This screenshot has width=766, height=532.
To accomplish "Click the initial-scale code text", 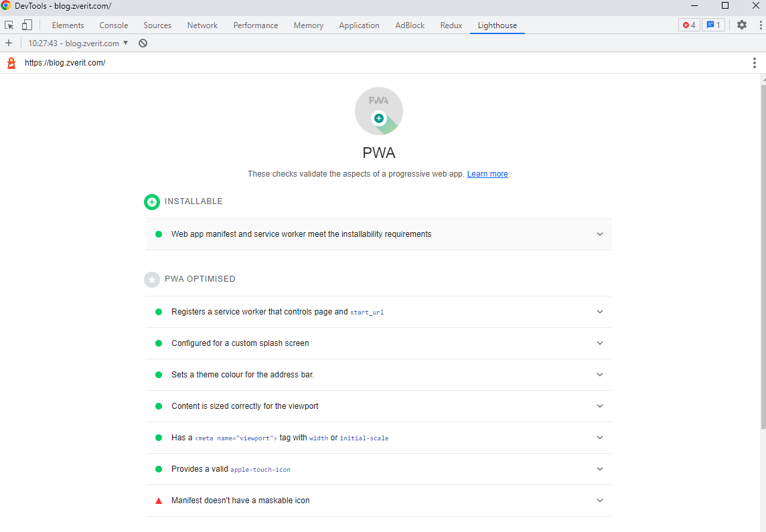I will tap(364, 438).
